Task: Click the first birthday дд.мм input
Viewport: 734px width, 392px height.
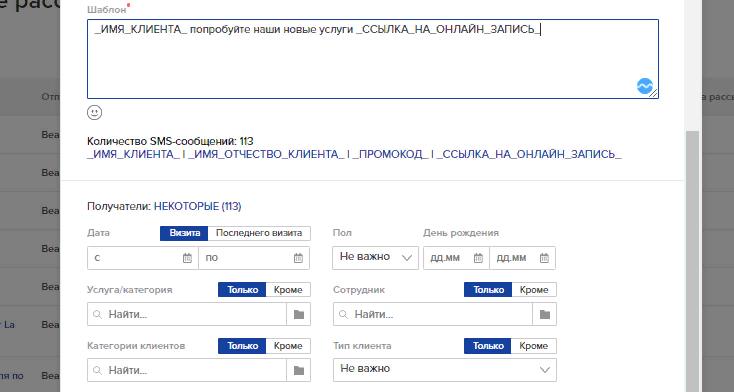Action: click(x=456, y=258)
